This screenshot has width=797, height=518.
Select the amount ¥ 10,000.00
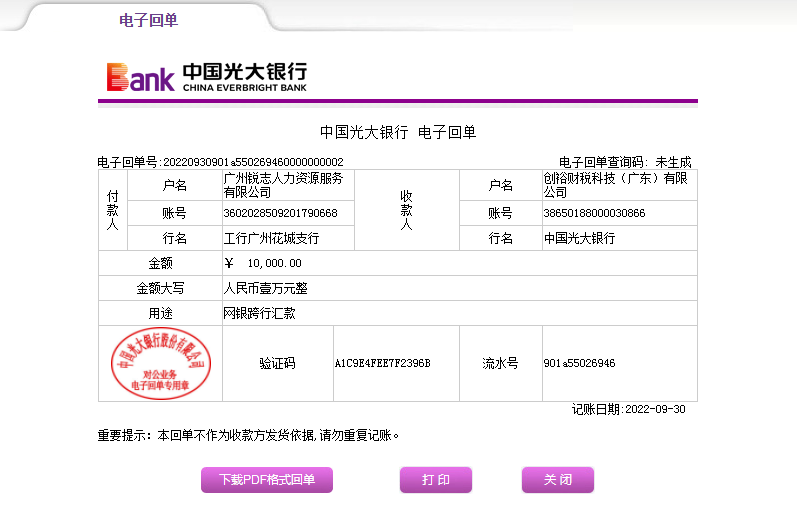[x=263, y=263]
